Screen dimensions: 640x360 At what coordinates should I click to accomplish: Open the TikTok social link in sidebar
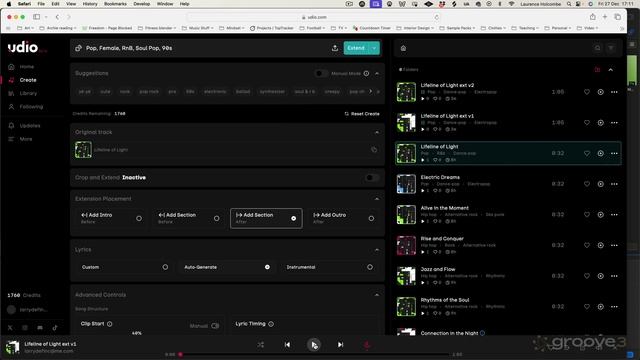55,327
